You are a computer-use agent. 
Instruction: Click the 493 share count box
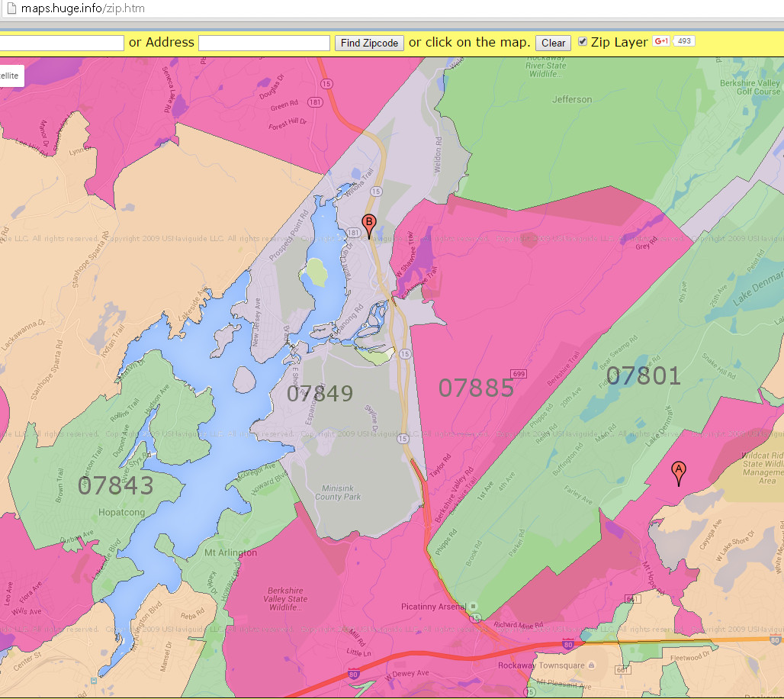point(685,40)
